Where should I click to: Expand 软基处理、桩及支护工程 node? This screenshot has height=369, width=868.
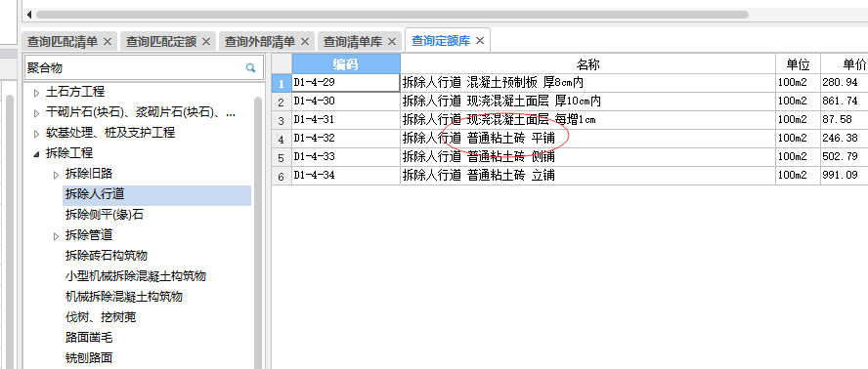tap(36, 134)
